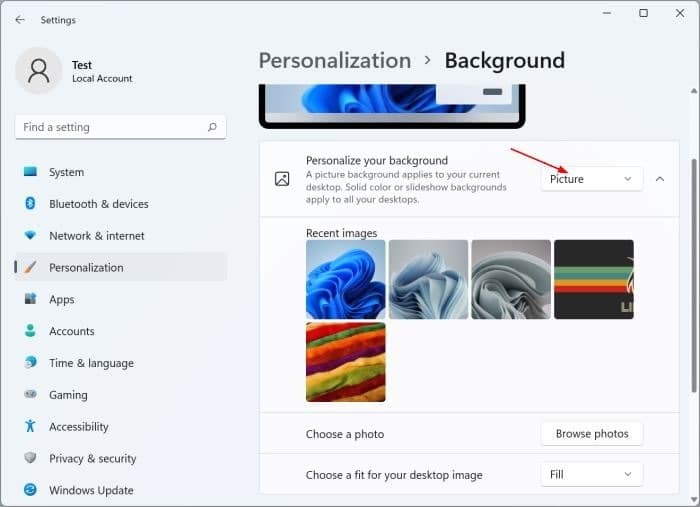Viewport: 700px width, 507px height.
Task: Select the colorful fabric wallpaper thumbnail
Action: (346, 362)
